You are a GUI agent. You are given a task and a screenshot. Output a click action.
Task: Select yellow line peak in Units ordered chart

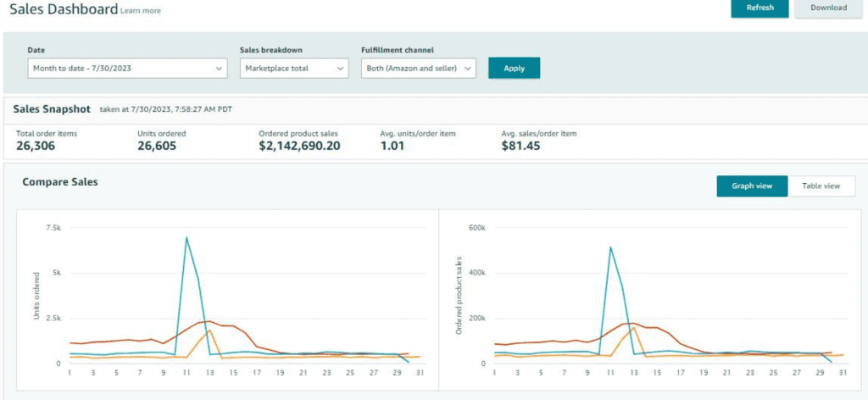(x=209, y=331)
